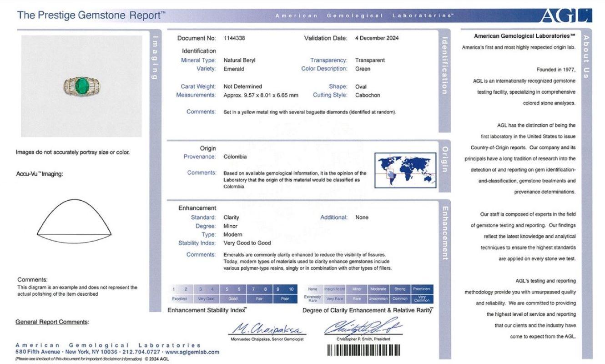Image resolution: width=605 pixels, height=364 pixels.
Task: Click the document number 1144338
Action: (234, 38)
